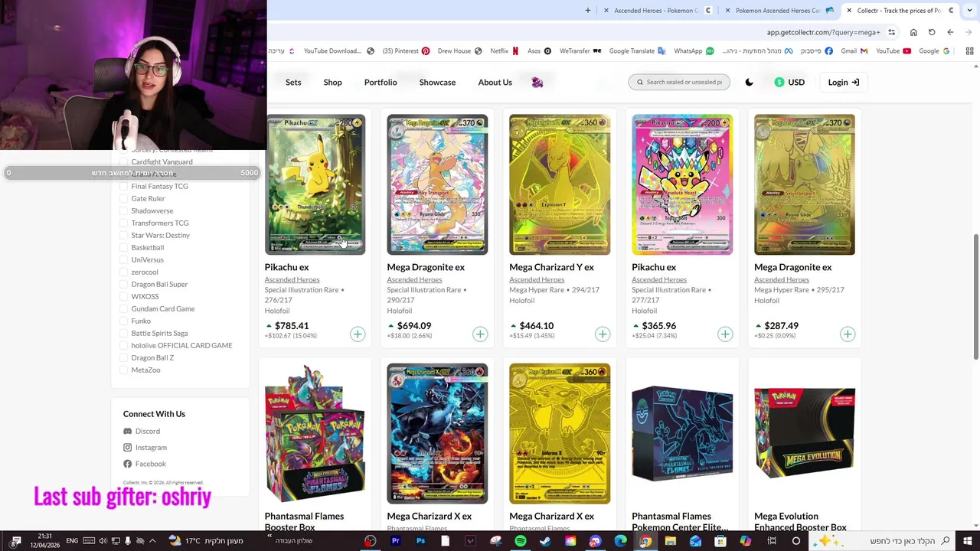This screenshot has width=980, height=551.
Task: Open Spotify from the taskbar
Action: pyautogui.click(x=521, y=541)
